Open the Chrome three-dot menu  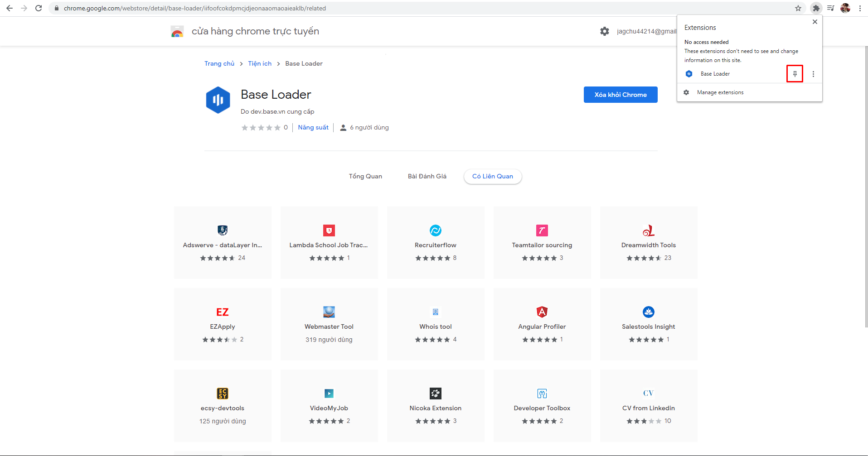(860, 8)
